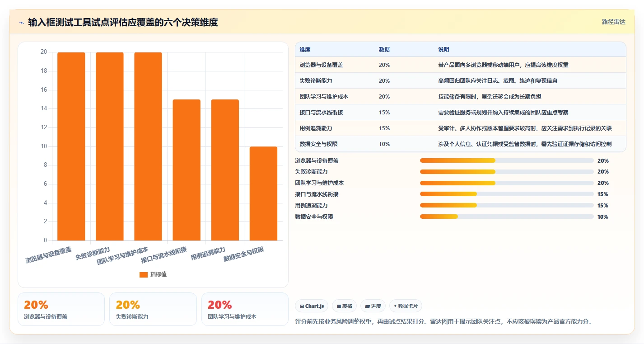Image resolution: width=644 pixels, height=344 pixels.
Task: Click y-axis tick label 10
Action: point(44,146)
